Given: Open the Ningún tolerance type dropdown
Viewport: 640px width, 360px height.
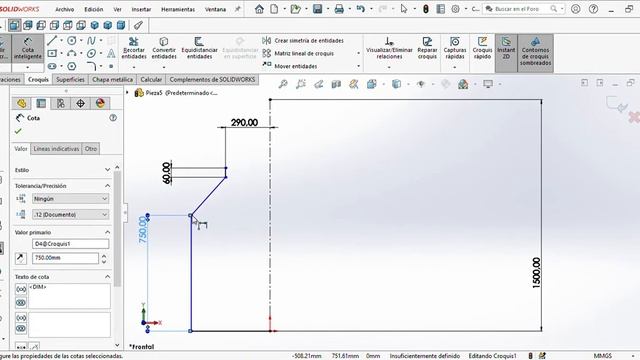Looking at the screenshot, I should pos(70,199).
